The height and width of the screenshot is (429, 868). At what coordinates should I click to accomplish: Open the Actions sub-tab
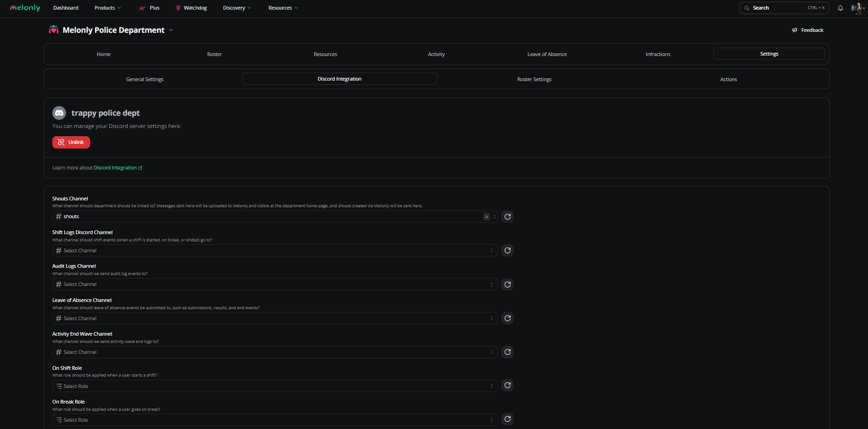click(x=729, y=79)
